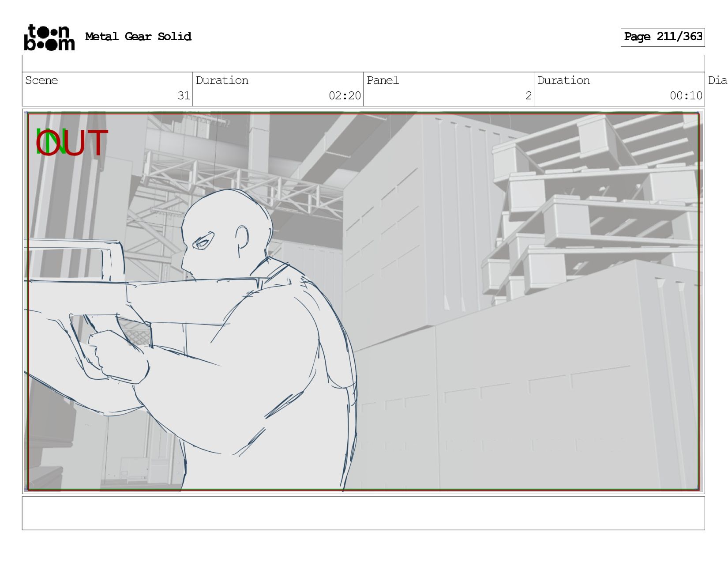Click the Toon Boom logo
728x563 pixels.
point(49,38)
